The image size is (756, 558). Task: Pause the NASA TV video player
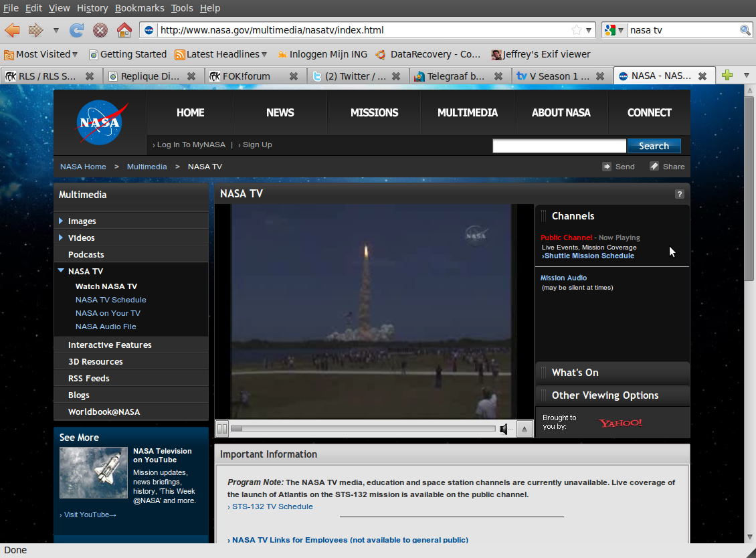[x=222, y=428]
